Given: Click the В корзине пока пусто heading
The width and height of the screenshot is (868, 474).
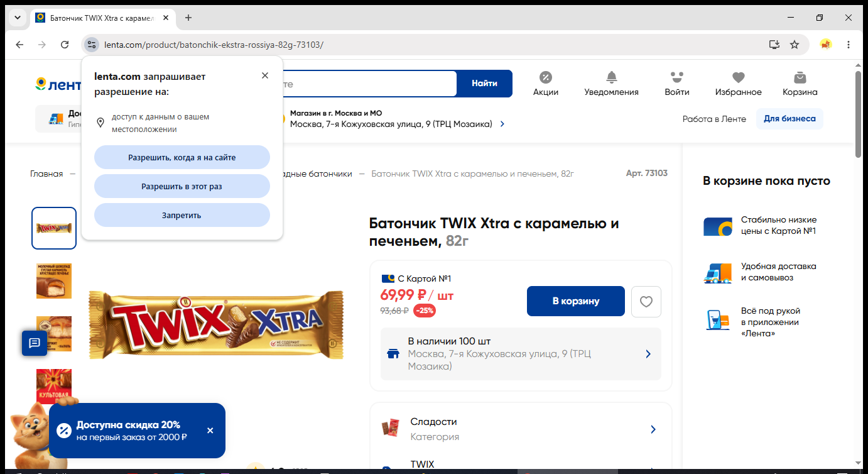Looking at the screenshot, I should tap(766, 181).
